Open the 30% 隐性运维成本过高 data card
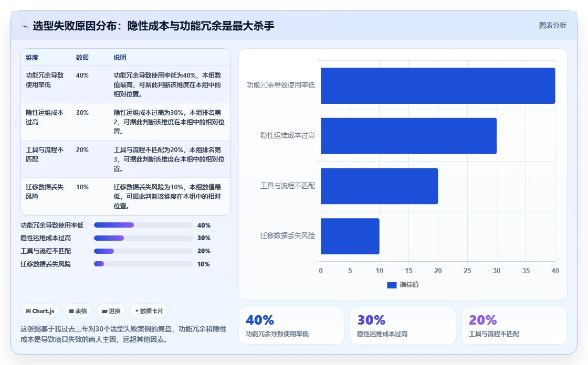The image size is (588, 365). (x=403, y=325)
